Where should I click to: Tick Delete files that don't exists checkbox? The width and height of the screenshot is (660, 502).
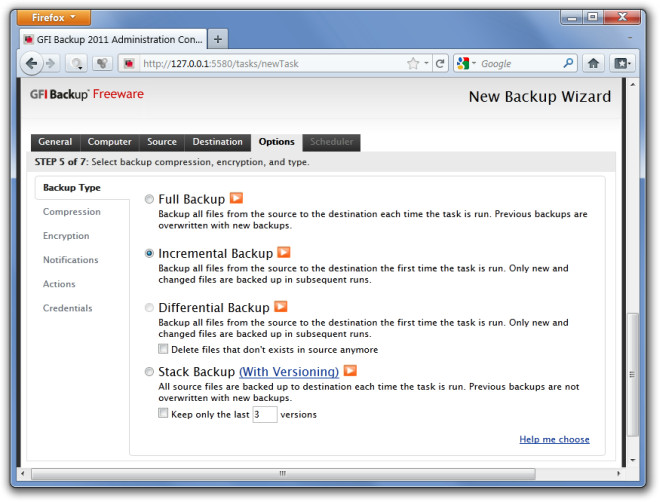(163, 349)
